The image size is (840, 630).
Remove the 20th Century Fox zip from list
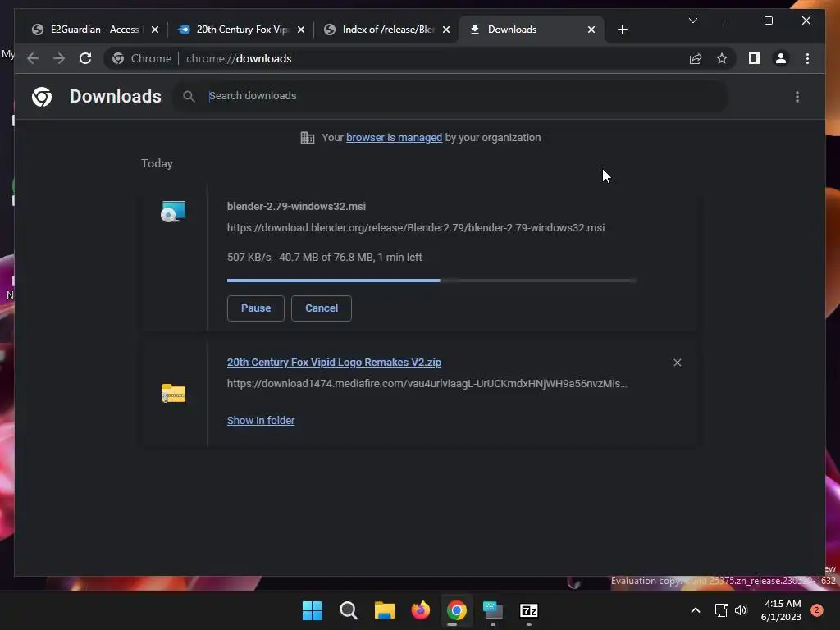pos(677,363)
